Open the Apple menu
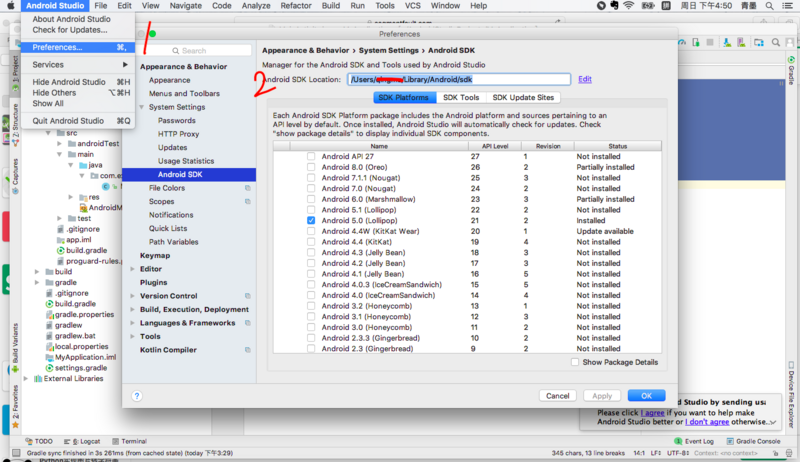Viewport: 800px width, 462px height. (x=11, y=6)
